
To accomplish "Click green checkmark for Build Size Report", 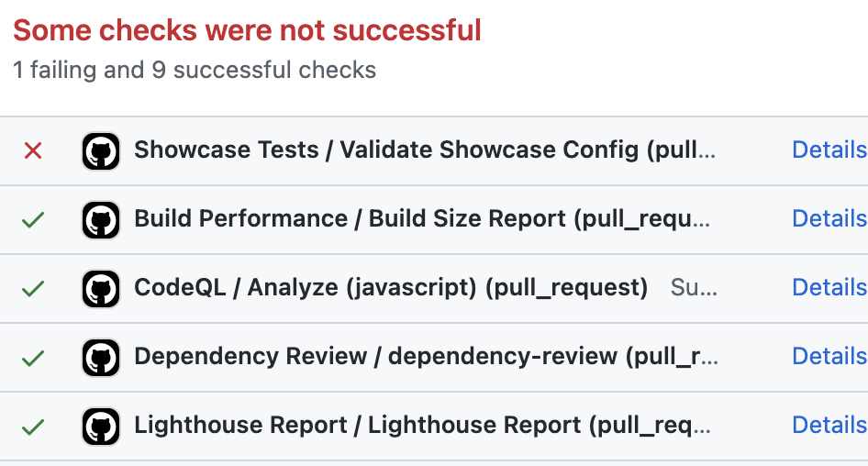I will [x=33, y=219].
